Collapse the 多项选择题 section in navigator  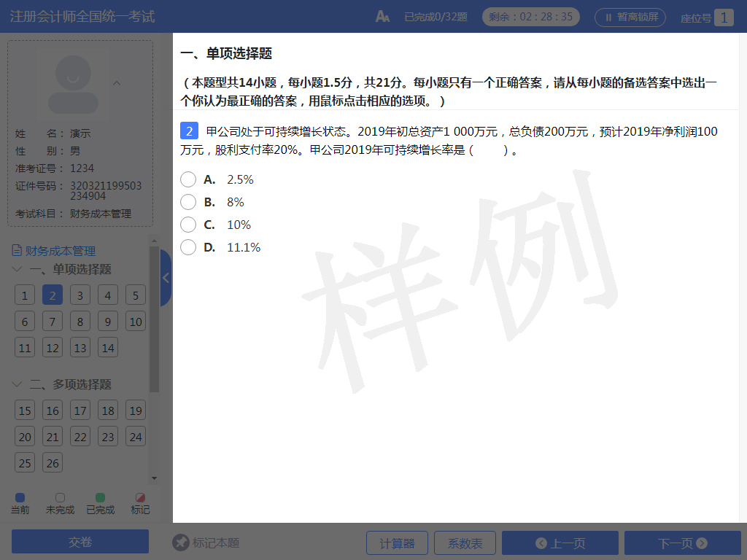[x=18, y=384]
